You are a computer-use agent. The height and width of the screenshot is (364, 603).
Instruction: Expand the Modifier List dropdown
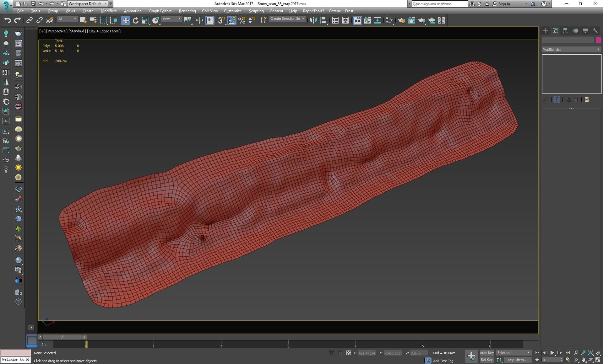click(571, 50)
